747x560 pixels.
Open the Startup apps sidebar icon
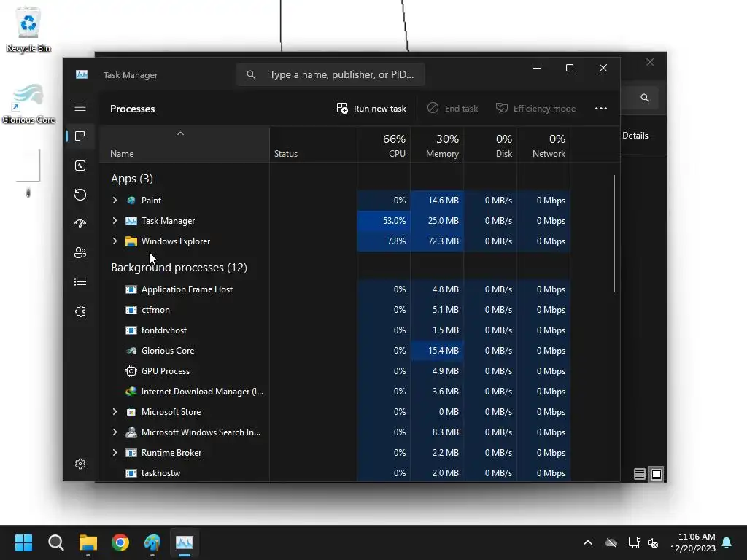click(x=80, y=223)
